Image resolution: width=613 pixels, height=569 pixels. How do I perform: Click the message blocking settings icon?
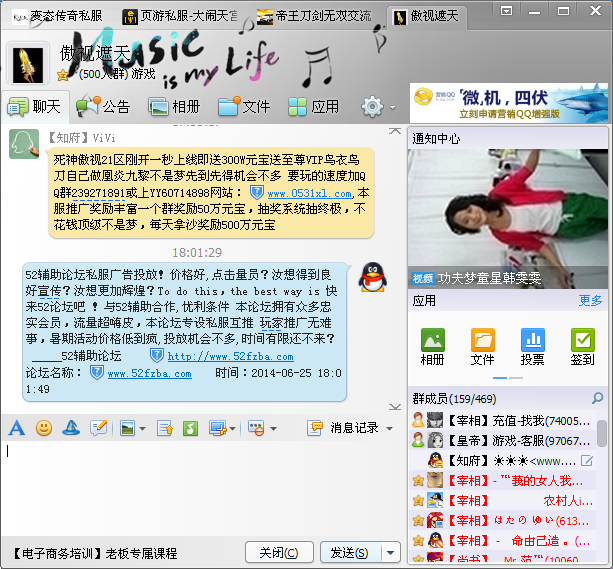click(x=256, y=429)
